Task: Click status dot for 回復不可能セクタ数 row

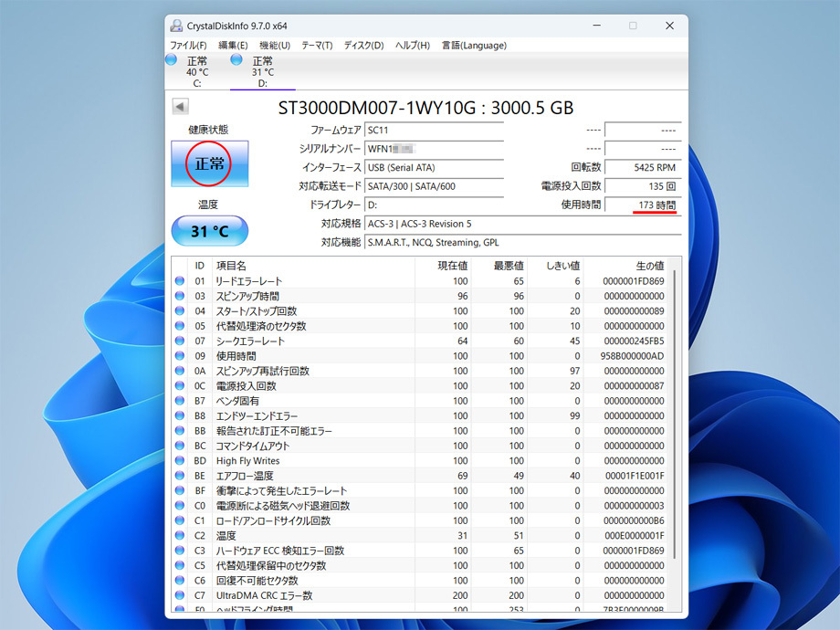Action: (180, 581)
